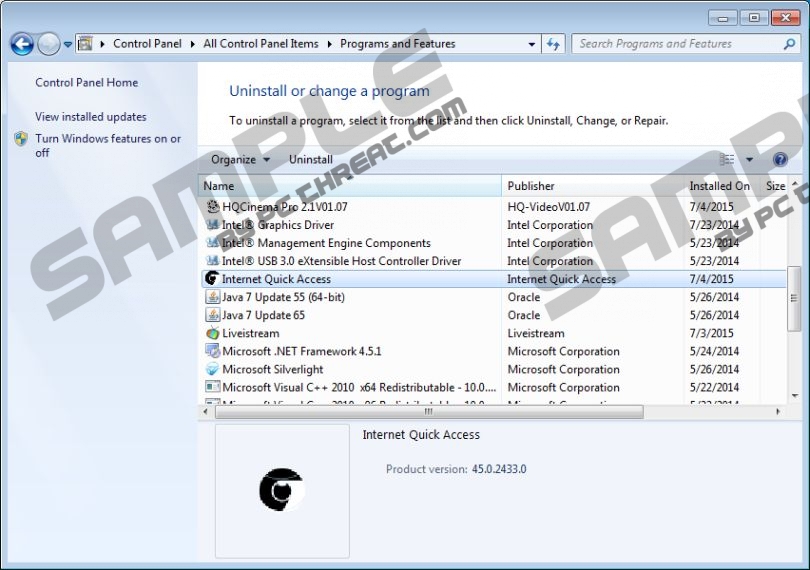This screenshot has height=570, width=810.
Task: Click the Control Panel address bar icon
Action: coord(85,44)
